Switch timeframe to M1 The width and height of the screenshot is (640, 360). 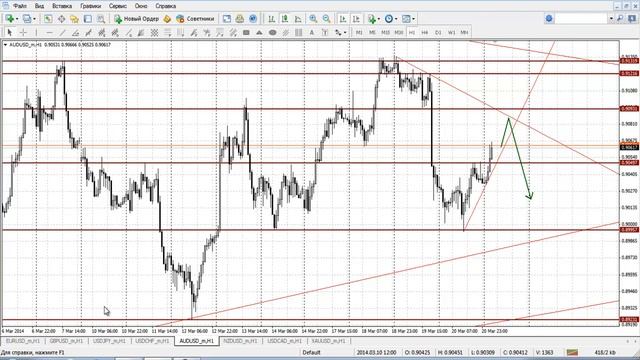coord(359,32)
